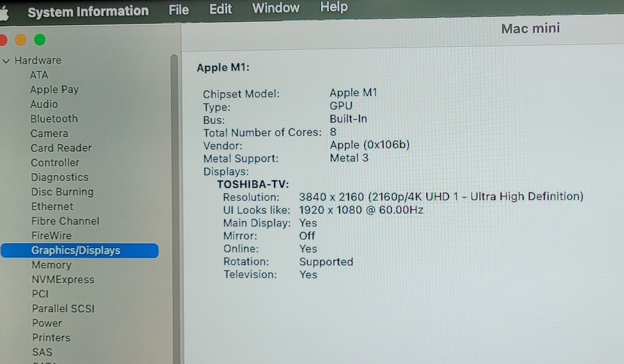Screen dimensions: 624x364
Task: Click the Rotation value Supported
Action: (x=326, y=262)
